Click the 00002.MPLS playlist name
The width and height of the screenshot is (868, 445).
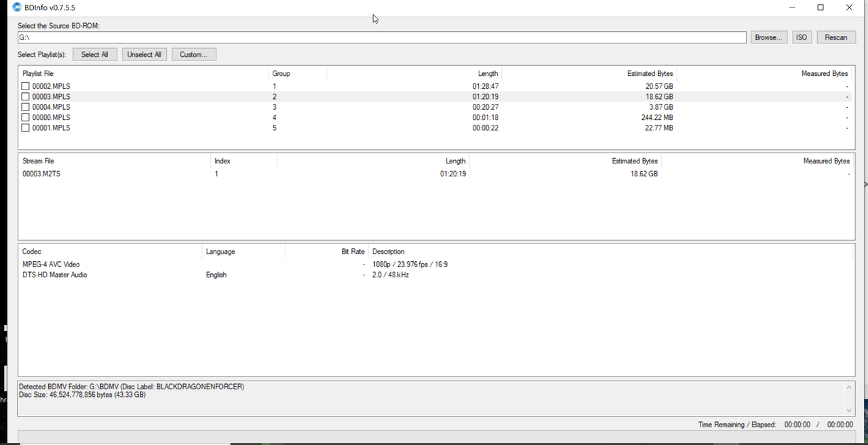[51, 86]
